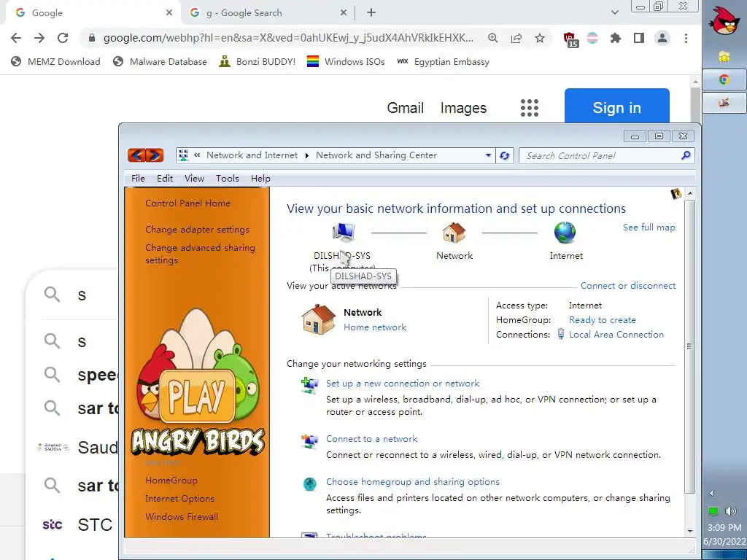Open the striped round extension icon
Image resolution: width=747 pixels, height=560 pixels.
(592, 38)
